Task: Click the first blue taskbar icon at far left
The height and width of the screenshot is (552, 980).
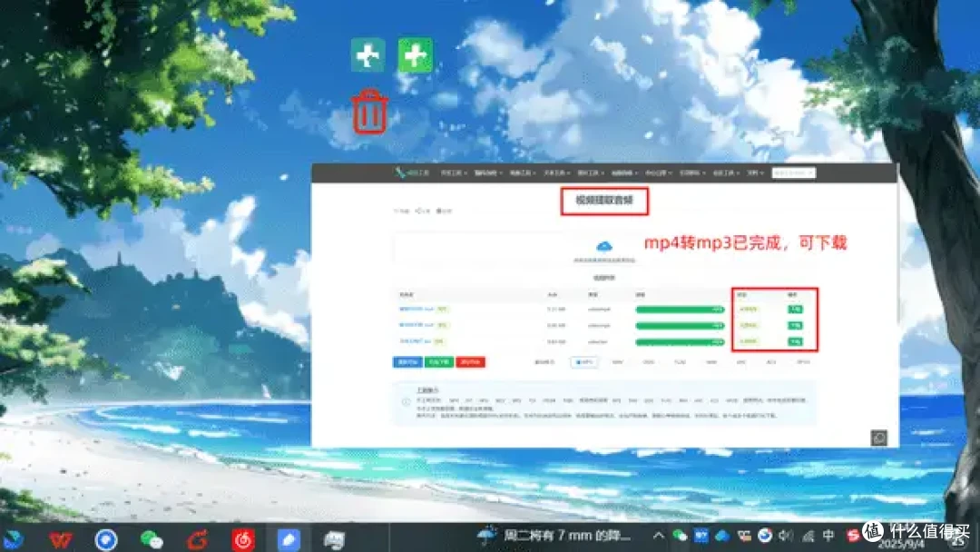Action: coord(13,539)
